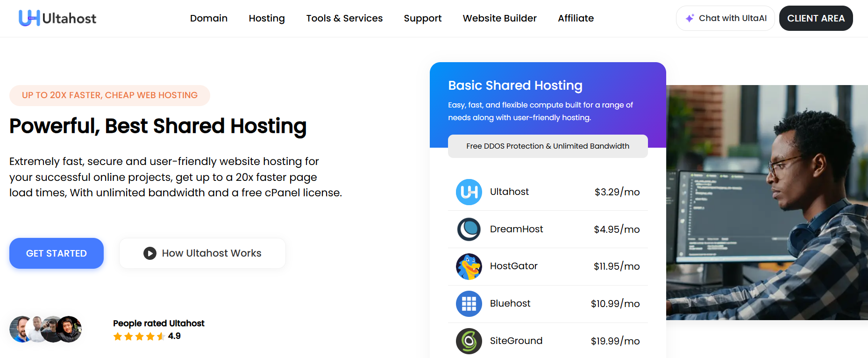This screenshot has width=868, height=358.
Task: Click the Bluehost grid icon
Action: click(x=469, y=304)
